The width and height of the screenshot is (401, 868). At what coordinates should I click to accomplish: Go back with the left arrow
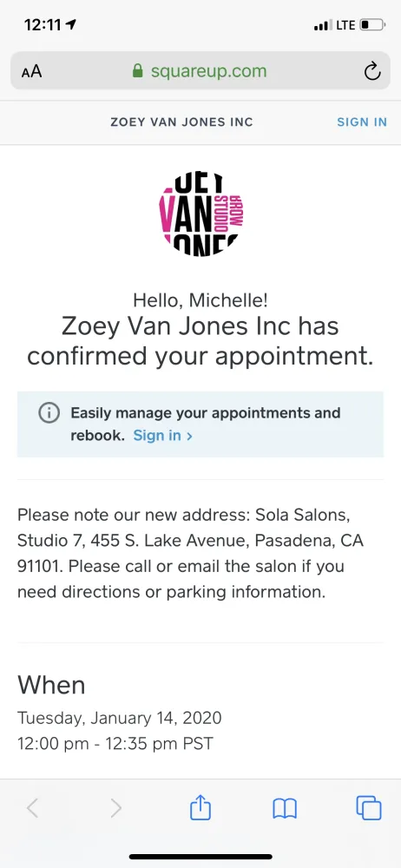[33, 808]
